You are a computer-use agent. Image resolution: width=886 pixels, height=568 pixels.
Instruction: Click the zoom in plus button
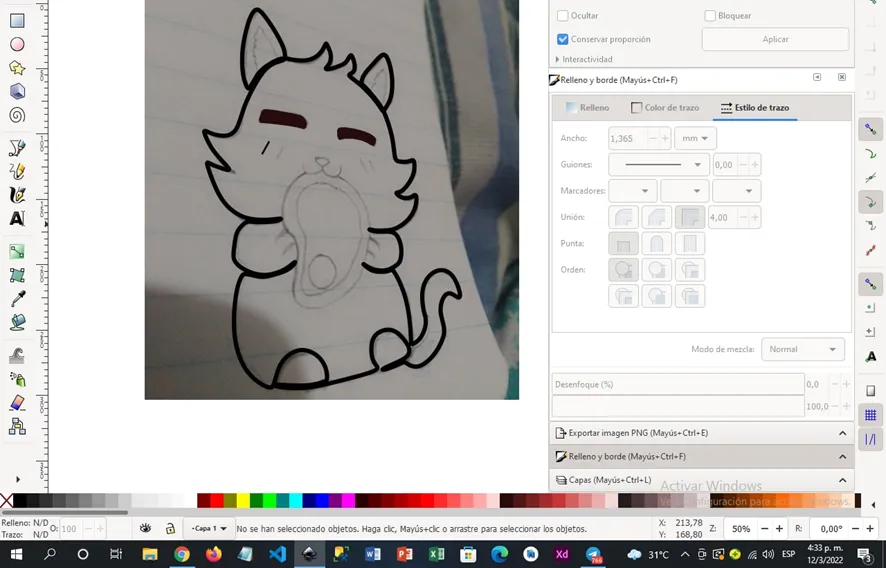point(779,529)
